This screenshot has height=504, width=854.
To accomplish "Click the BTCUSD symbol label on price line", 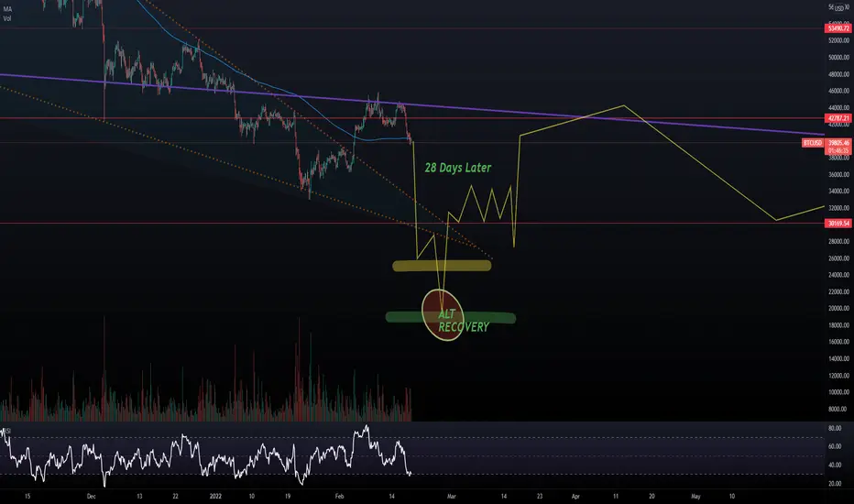I will 812,143.
